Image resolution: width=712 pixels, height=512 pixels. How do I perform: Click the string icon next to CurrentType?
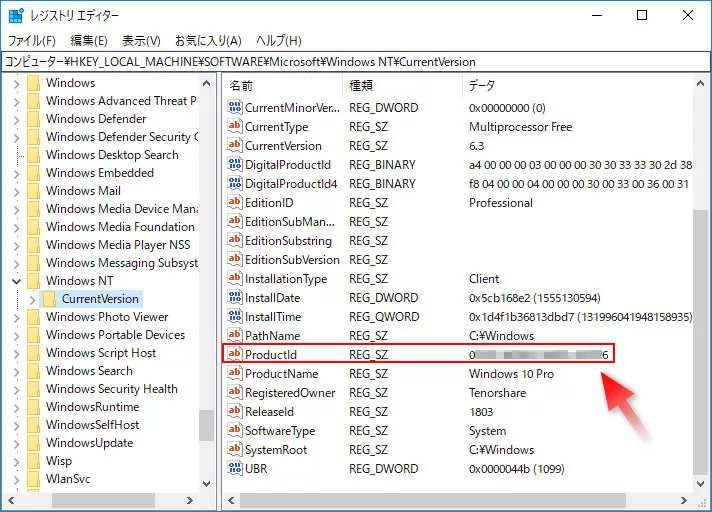coord(235,126)
